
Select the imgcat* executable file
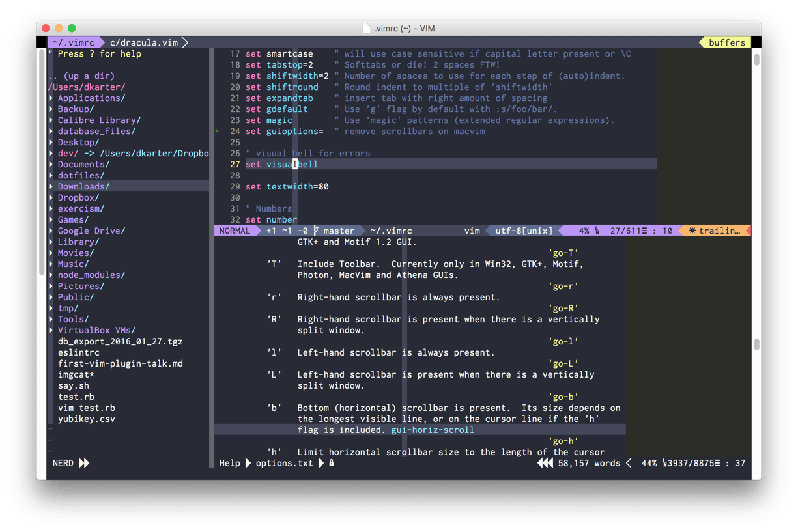coord(76,375)
